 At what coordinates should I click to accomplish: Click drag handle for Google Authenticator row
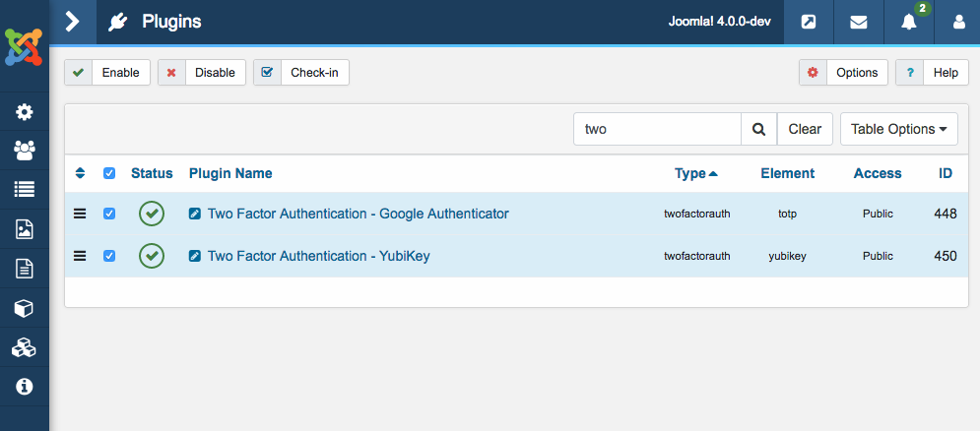[80, 214]
